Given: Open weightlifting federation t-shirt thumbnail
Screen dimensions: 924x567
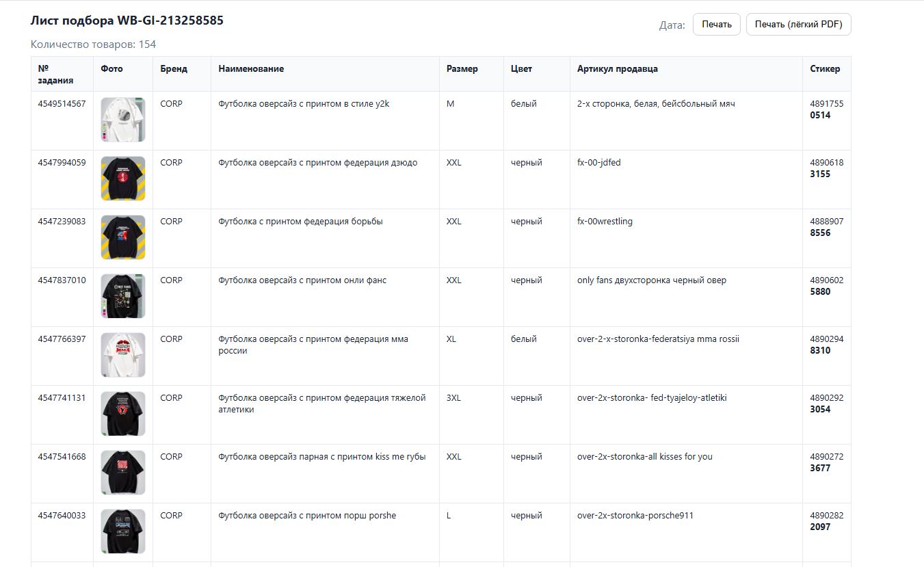Looking at the screenshot, I should click(x=123, y=414).
